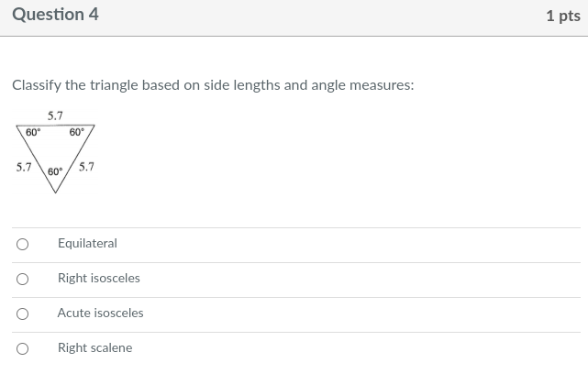Image resolution: width=588 pixels, height=374 pixels.
Task: Click the 'Question 4' heading
Action: [56, 15]
